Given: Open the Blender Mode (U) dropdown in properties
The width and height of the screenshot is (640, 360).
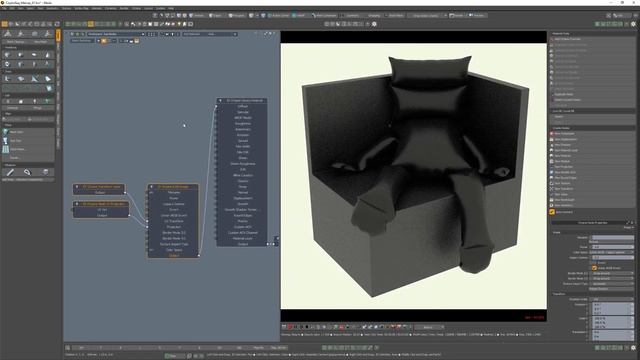Looking at the screenshot, I should 611,273.
